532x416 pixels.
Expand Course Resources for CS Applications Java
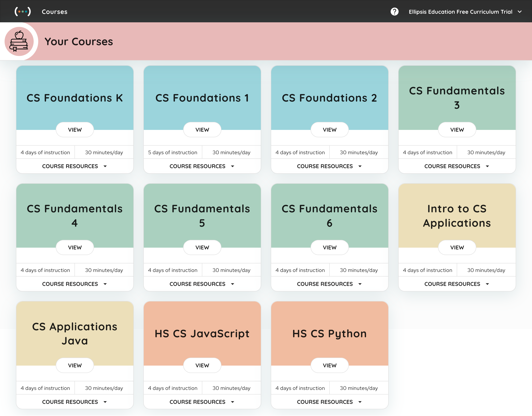(70, 402)
